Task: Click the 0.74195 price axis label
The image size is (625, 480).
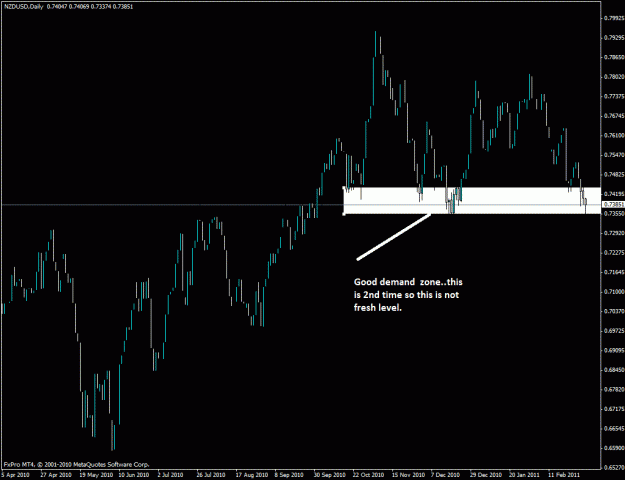Action: (615, 194)
